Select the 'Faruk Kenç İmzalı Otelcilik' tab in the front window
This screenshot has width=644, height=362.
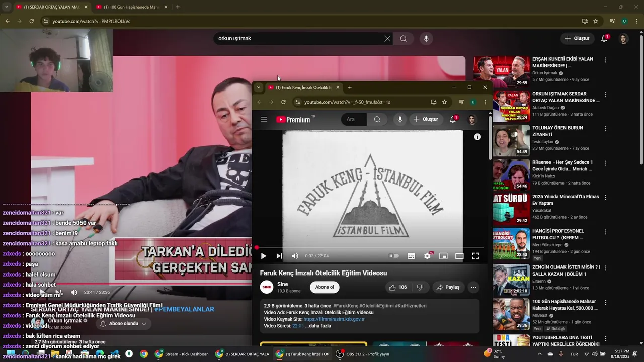303,87
